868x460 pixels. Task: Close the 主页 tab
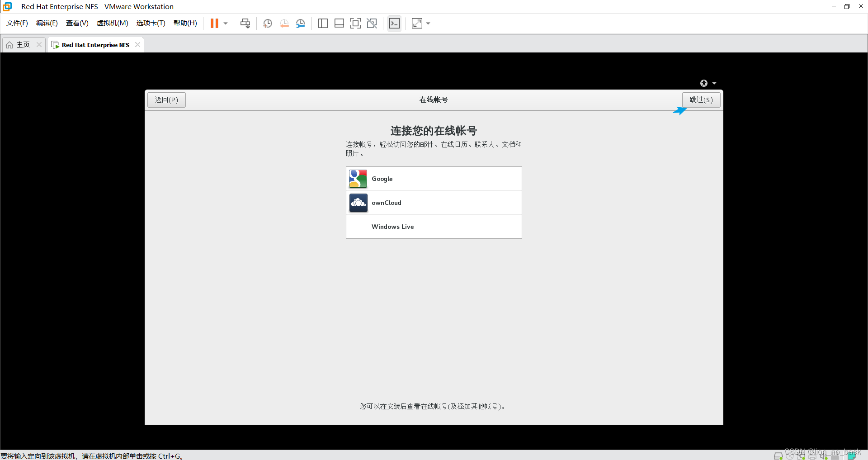pyautogui.click(x=39, y=44)
